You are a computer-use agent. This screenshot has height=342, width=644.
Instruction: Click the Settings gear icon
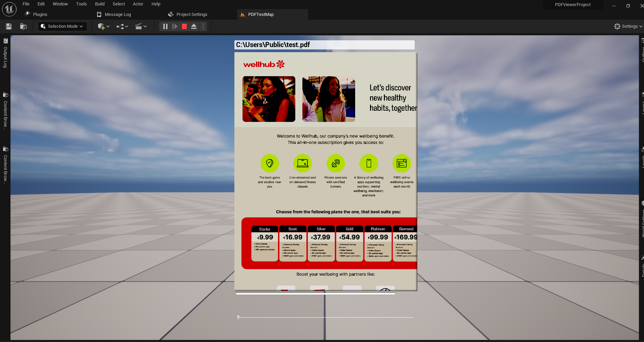pos(617,26)
